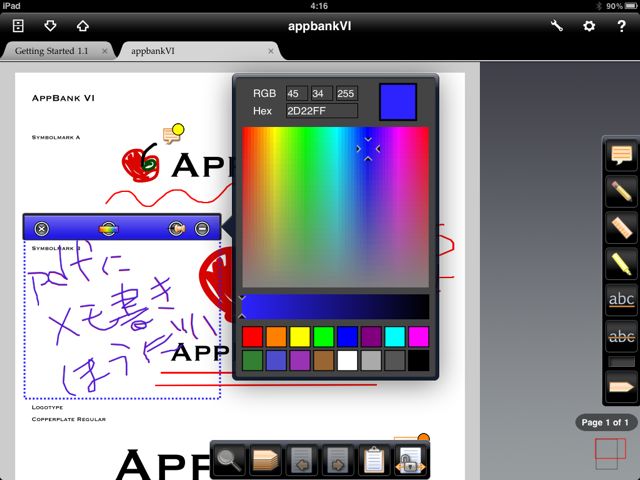Screen dimensions: 640x480
Task: Open the document library icon
Action: tap(18, 26)
